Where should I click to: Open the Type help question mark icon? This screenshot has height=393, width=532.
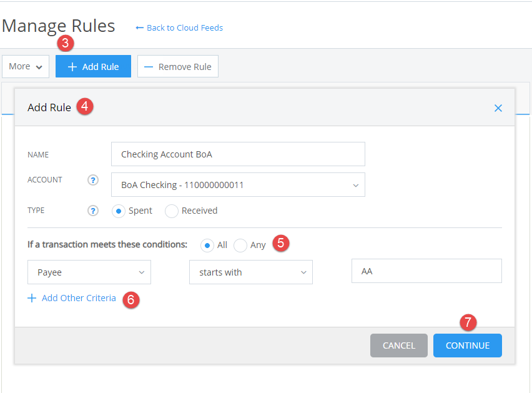(92, 211)
